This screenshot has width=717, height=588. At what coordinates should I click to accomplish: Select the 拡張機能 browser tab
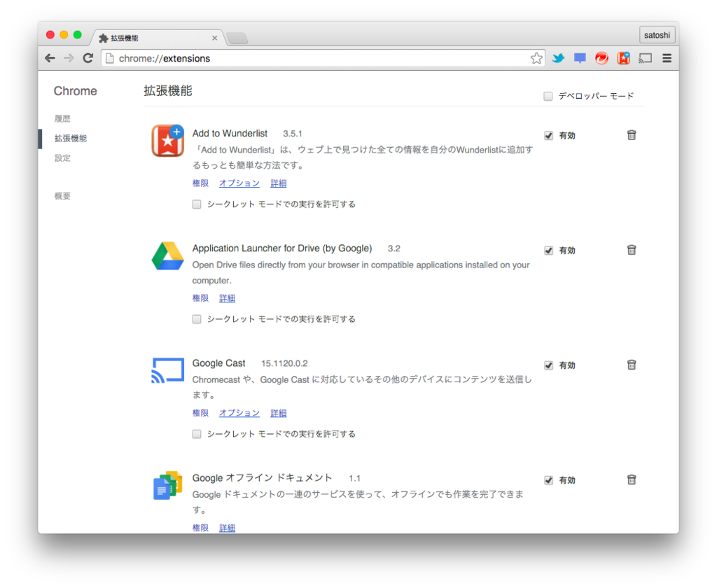tap(157, 38)
